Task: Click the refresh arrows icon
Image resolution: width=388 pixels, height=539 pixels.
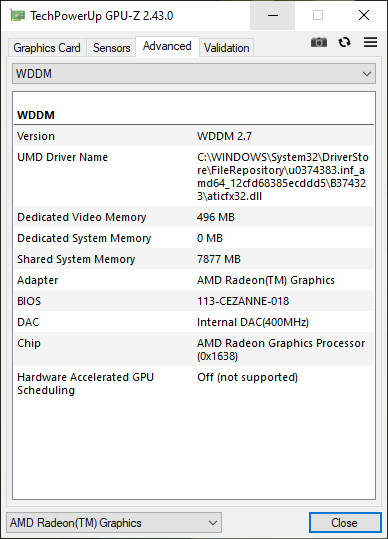Action: pos(344,42)
